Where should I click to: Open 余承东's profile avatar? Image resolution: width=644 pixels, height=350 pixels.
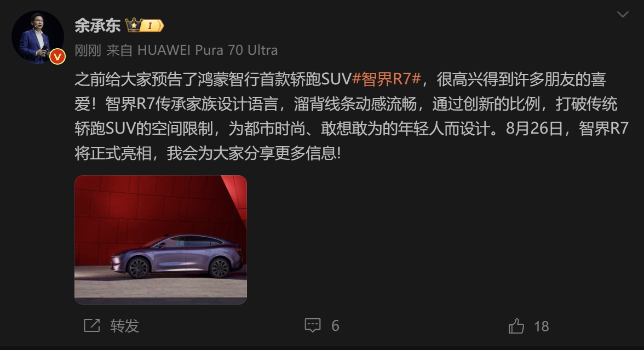(38, 37)
